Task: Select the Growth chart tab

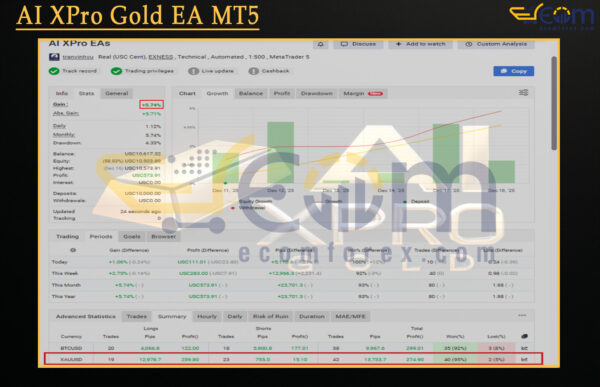Action: (x=217, y=93)
